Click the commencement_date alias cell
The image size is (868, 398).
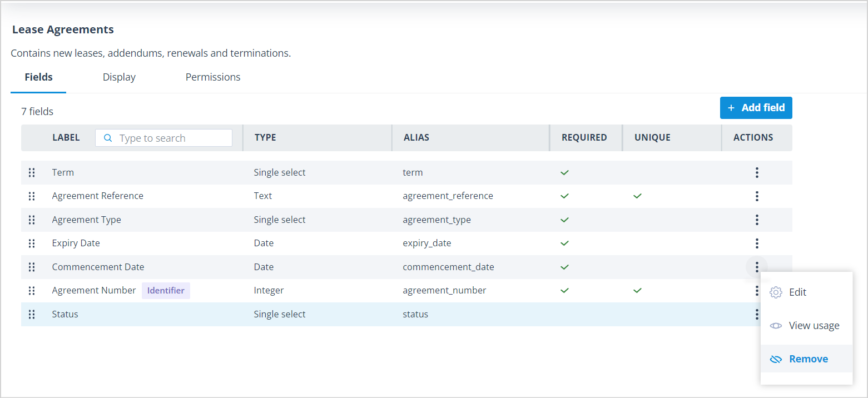click(448, 267)
